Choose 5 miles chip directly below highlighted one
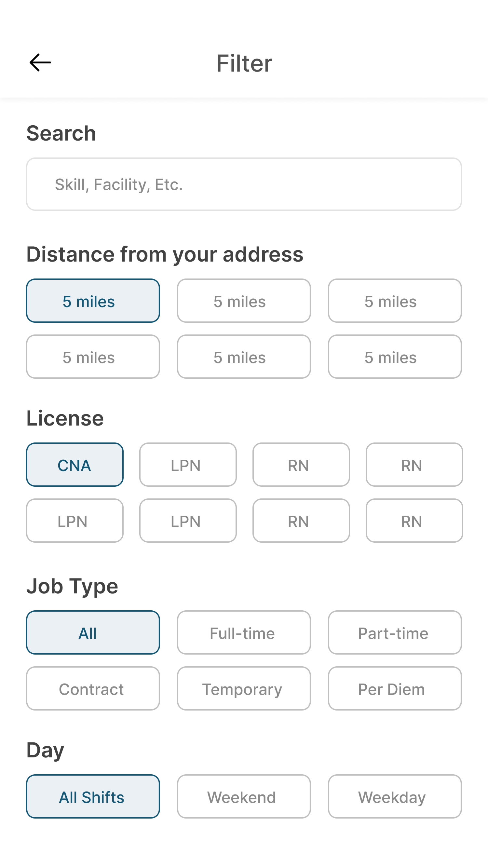Viewport: 488px width, 868px height. coord(93,357)
